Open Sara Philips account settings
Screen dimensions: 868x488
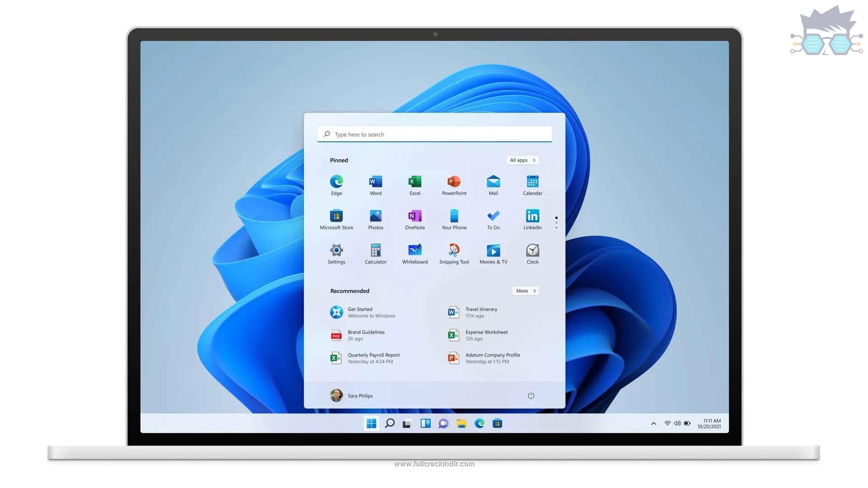coord(352,395)
